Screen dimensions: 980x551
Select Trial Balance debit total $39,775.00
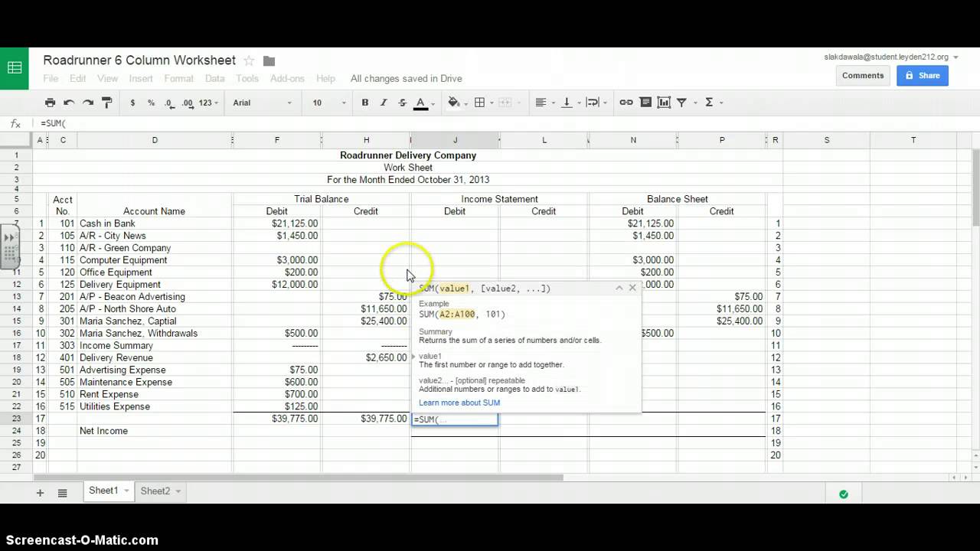277,419
